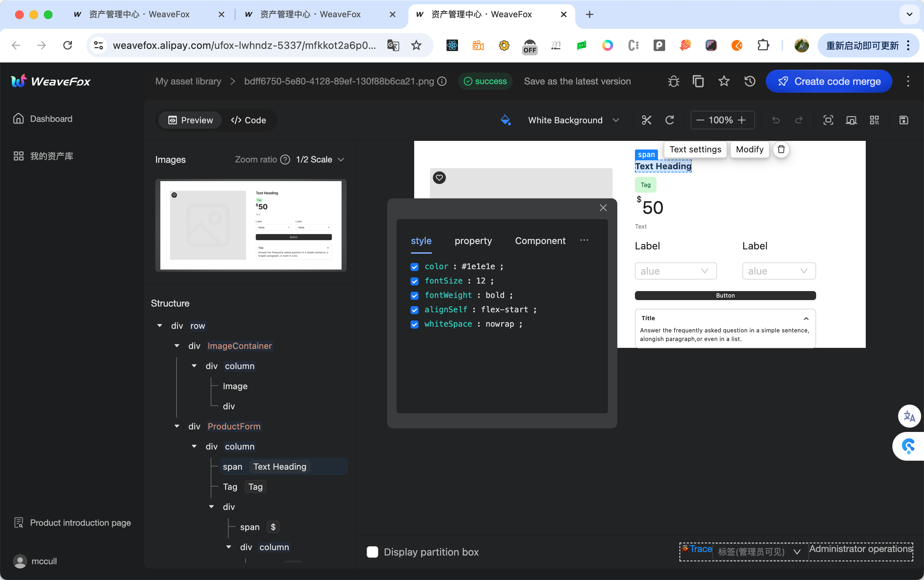The height and width of the screenshot is (580, 924).
Task: Click the version history clock icon
Action: point(749,81)
